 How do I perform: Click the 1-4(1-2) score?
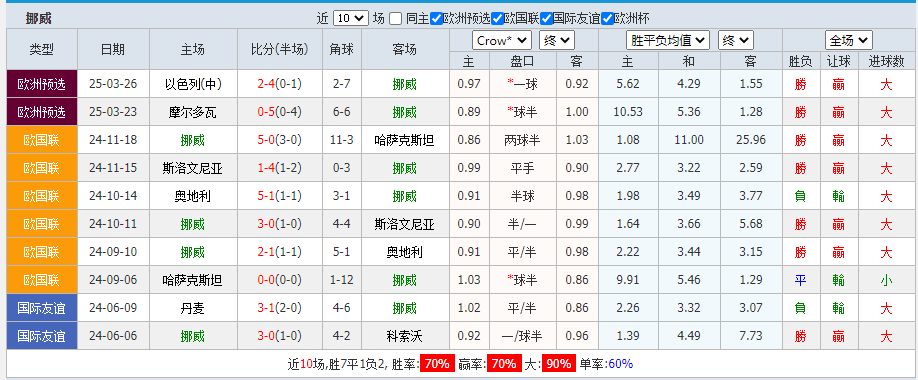tap(279, 169)
